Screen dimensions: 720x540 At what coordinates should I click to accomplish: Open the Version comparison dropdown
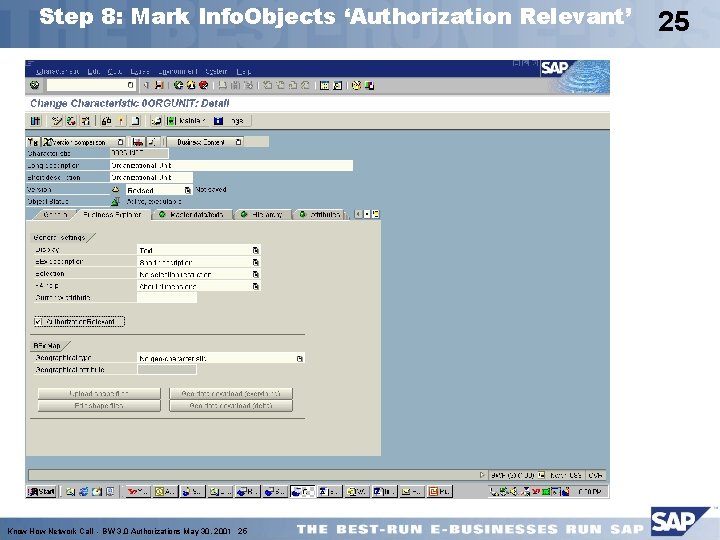(120, 142)
